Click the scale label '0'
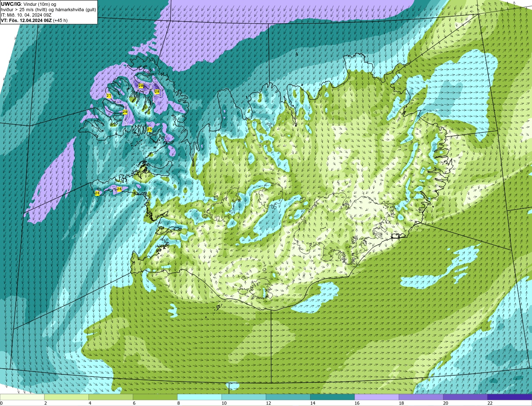 tap(1, 403)
